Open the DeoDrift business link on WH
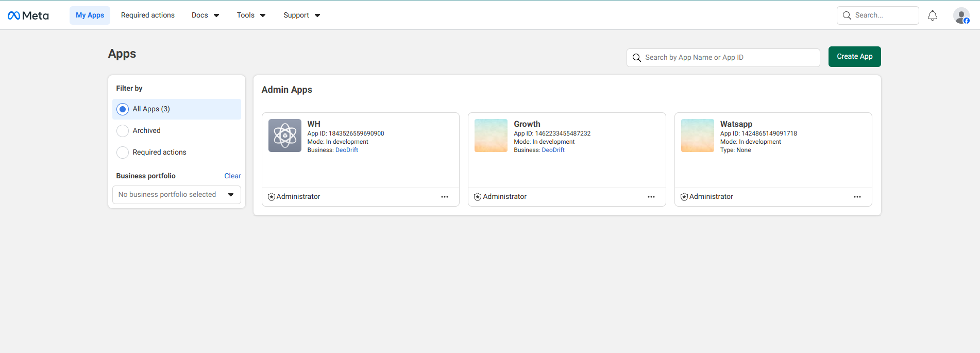The height and width of the screenshot is (353, 980). click(347, 150)
